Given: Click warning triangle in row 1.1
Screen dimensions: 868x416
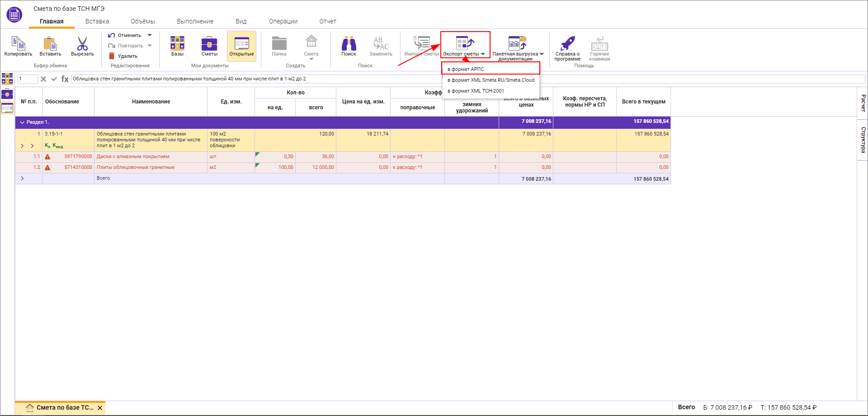Looking at the screenshot, I should pyautogui.click(x=47, y=157).
